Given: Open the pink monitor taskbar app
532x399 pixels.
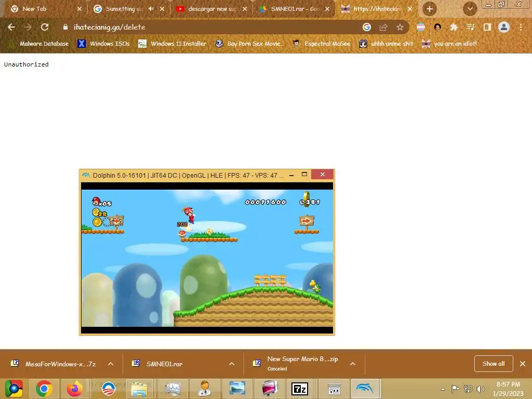Looking at the screenshot, I should click(270, 389).
